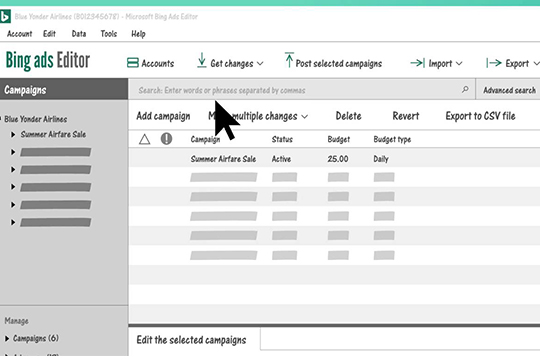Click the 25.00 budget cell
This screenshot has width=540, height=360.
point(338,159)
